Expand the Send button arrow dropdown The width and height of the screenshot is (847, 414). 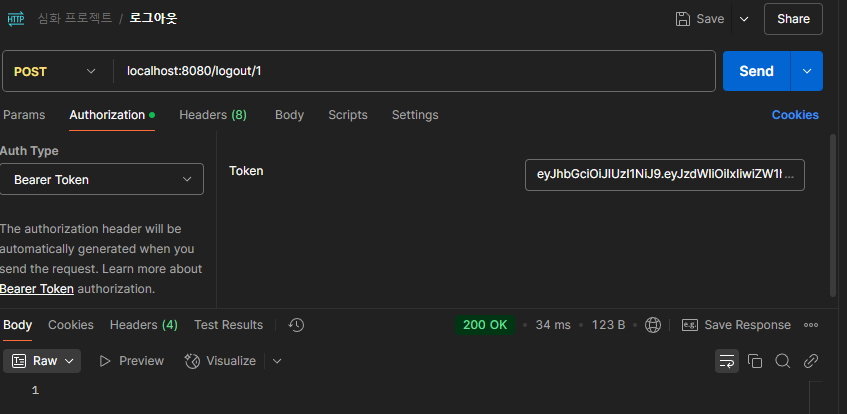point(807,71)
